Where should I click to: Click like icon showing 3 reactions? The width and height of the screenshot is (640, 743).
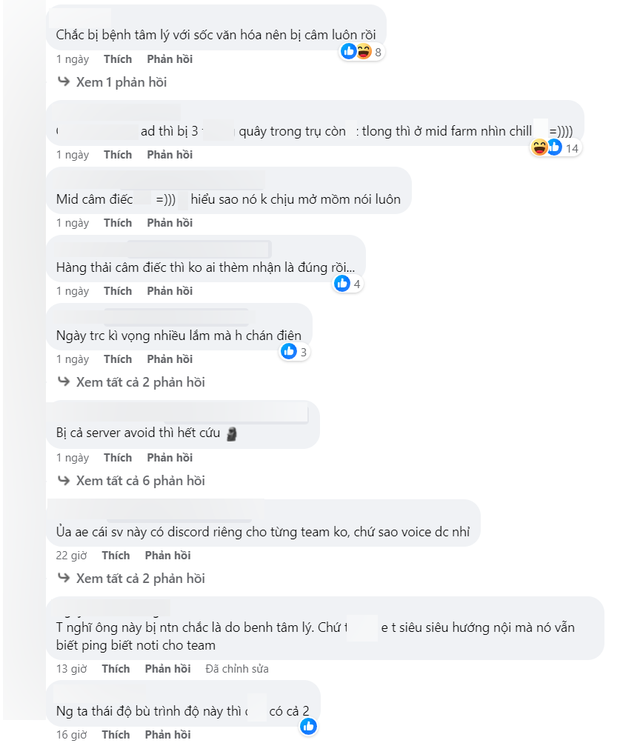click(x=289, y=351)
